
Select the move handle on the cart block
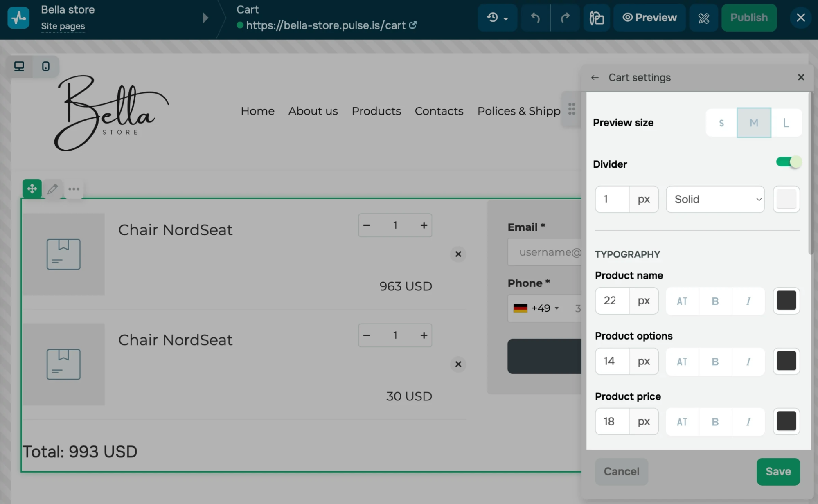(x=32, y=189)
